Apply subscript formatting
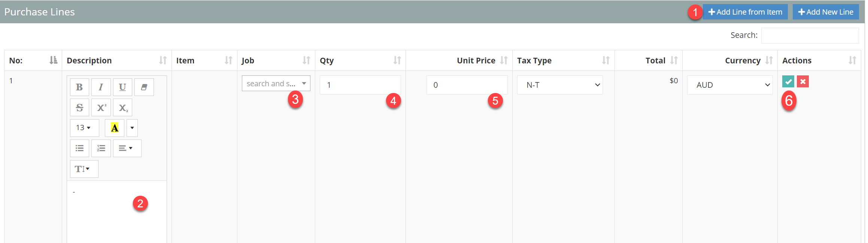This screenshot has height=243, width=868. coord(122,108)
